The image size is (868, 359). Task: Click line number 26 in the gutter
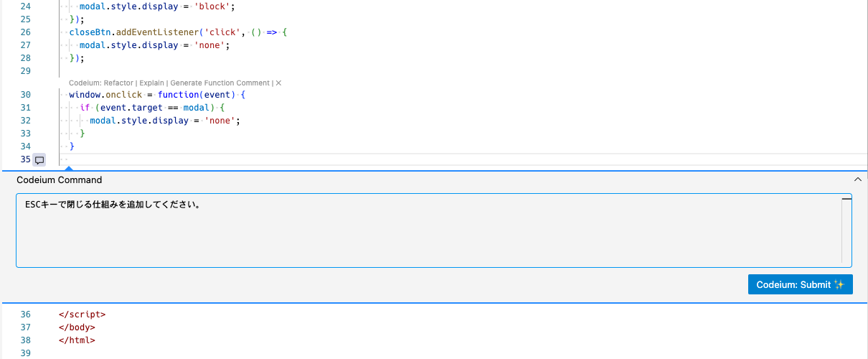(26, 32)
